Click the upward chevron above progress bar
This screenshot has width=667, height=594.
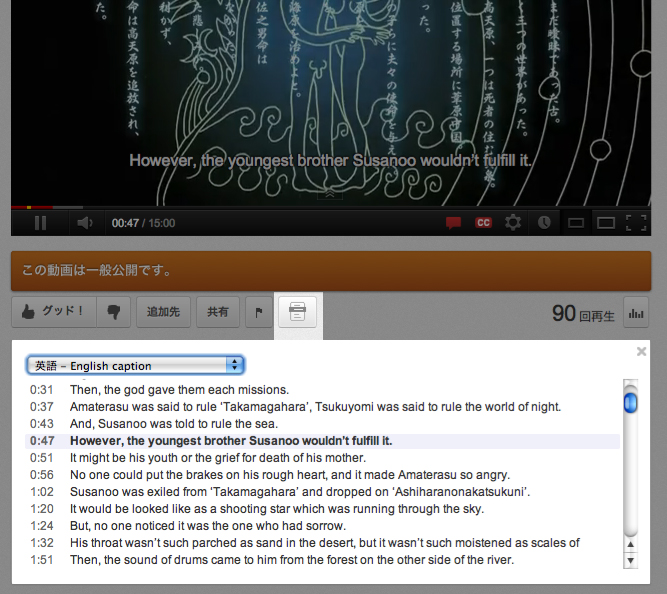(330, 194)
